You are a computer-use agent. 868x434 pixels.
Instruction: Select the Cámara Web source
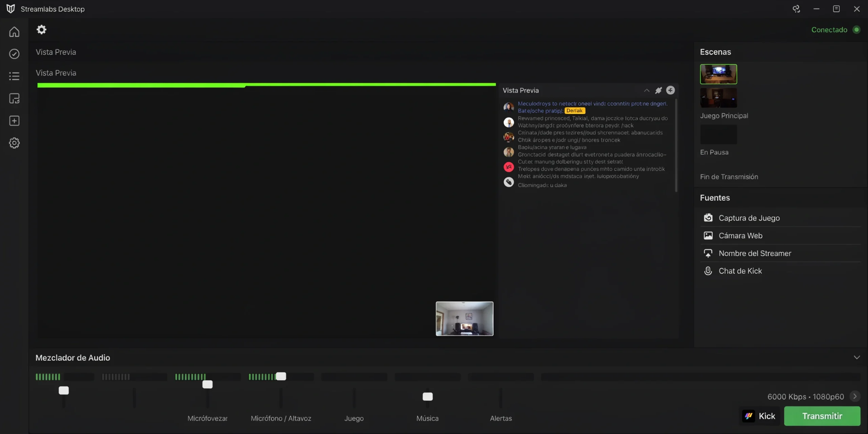(781, 235)
